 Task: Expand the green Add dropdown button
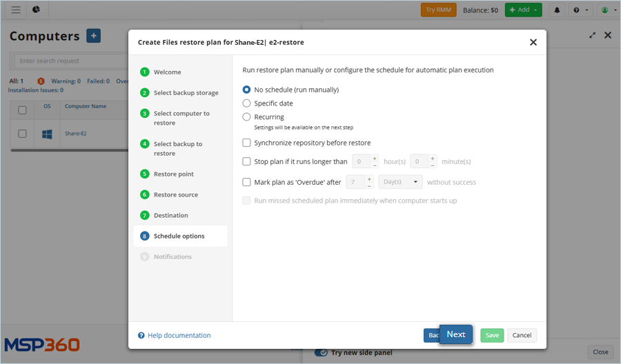tap(523, 10)
